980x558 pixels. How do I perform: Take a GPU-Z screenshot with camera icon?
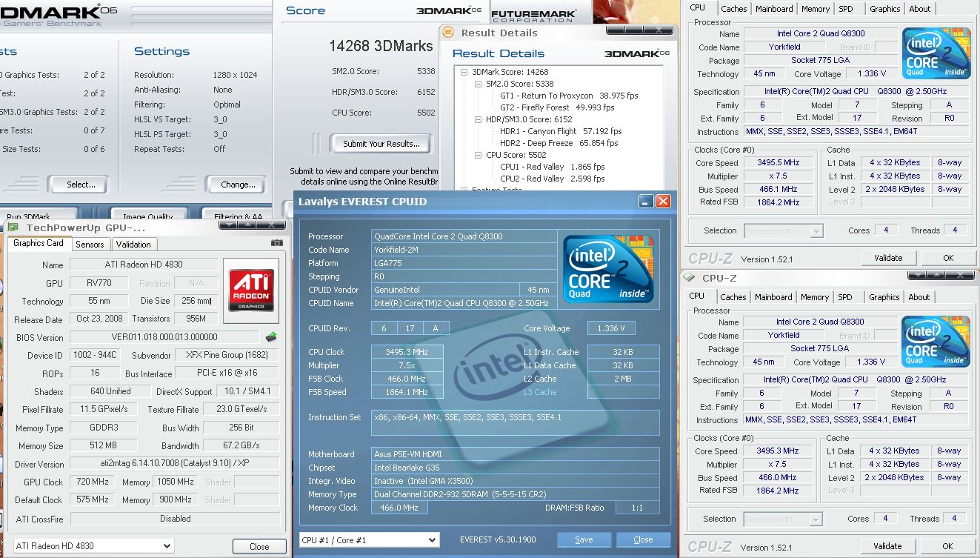[277, 243]
